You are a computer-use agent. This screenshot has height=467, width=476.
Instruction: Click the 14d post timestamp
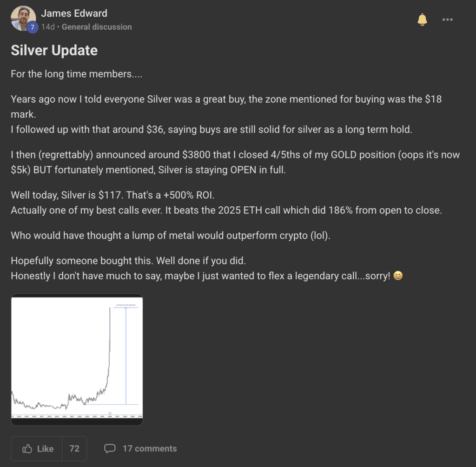pos(47,27)
